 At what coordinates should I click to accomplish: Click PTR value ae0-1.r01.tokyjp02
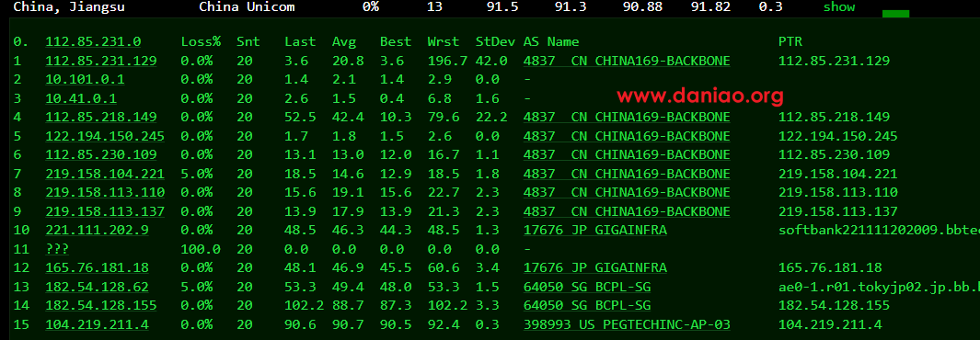click(879, 287)
